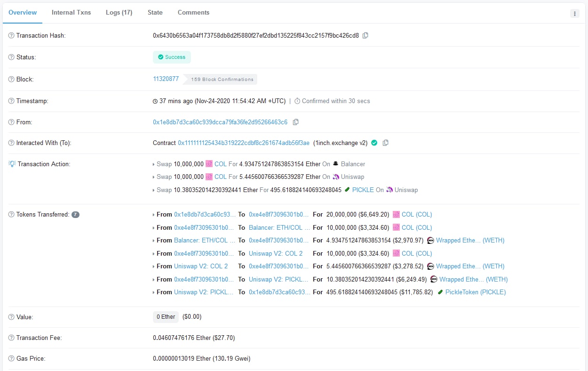Viewport: 588px width, 371px height.
Task: Click lightbulb icon beside Transaction Action
Action: pyautogui.click(x=12, y=164)
